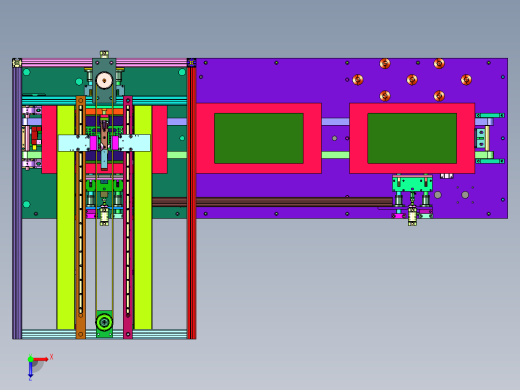This screenshot has width=520, height=390.
Task: Select the white pulley wheel atop the lift
Action: point(104,80)
